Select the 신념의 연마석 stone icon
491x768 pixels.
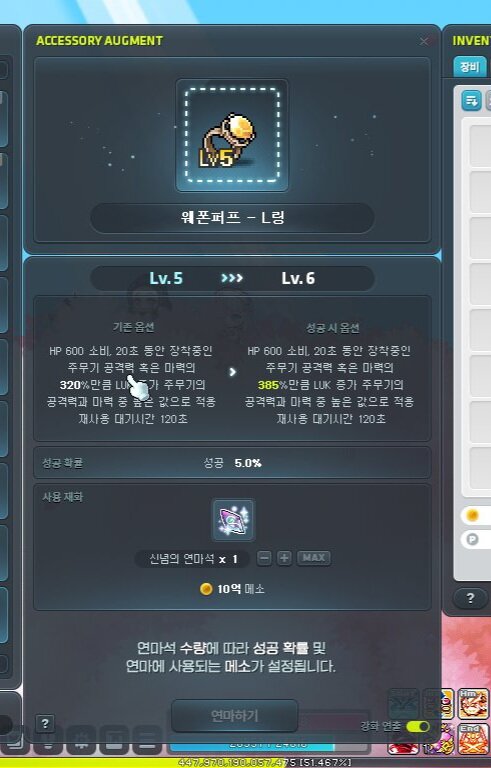(233, 520)
